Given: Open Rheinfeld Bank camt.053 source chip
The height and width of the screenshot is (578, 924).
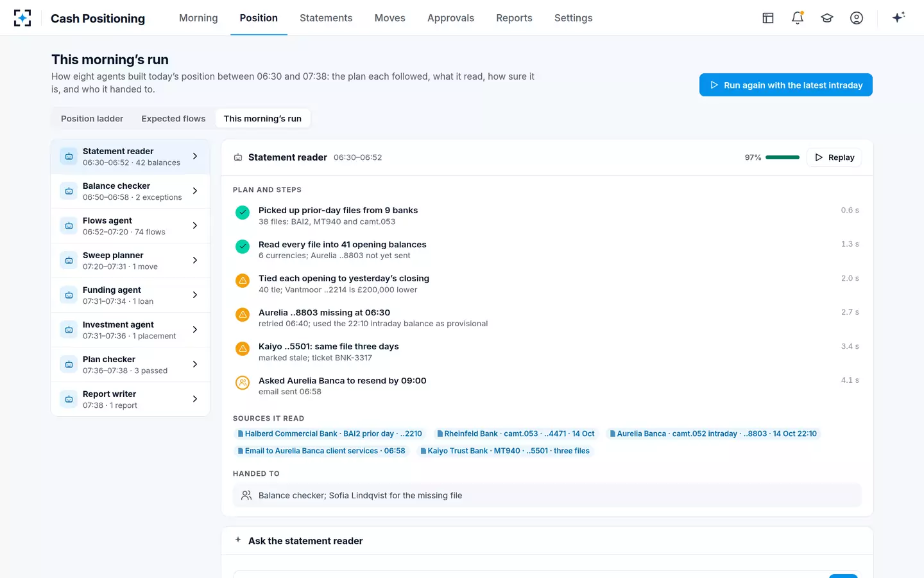Looking at the screenshot, I should [x=516, y=433].
